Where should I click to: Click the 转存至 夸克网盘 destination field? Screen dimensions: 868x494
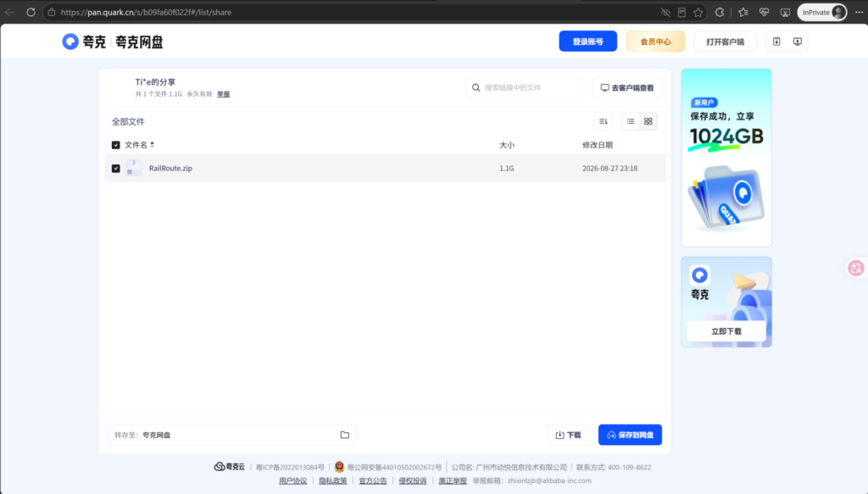[x=231, y=435]
